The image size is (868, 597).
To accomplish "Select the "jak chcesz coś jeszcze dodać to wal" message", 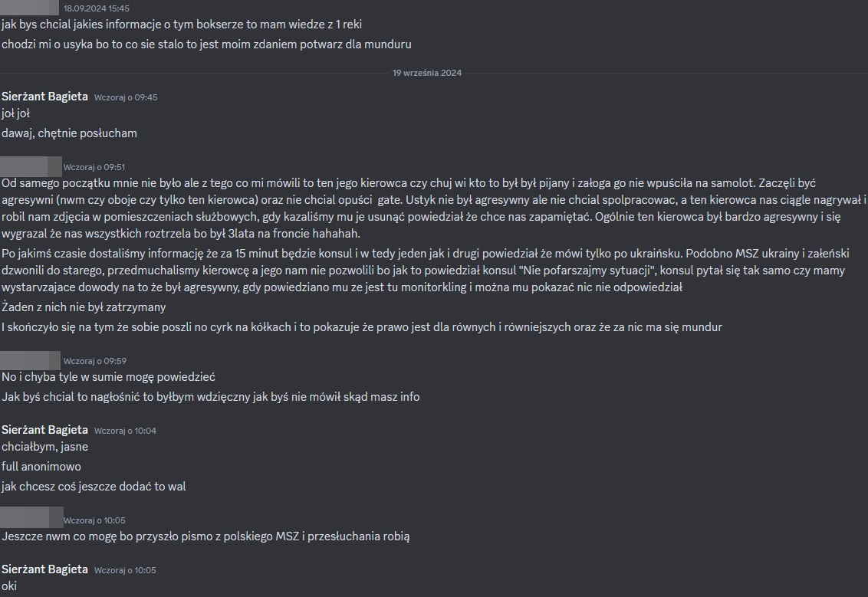I will [x=94, y=487].
